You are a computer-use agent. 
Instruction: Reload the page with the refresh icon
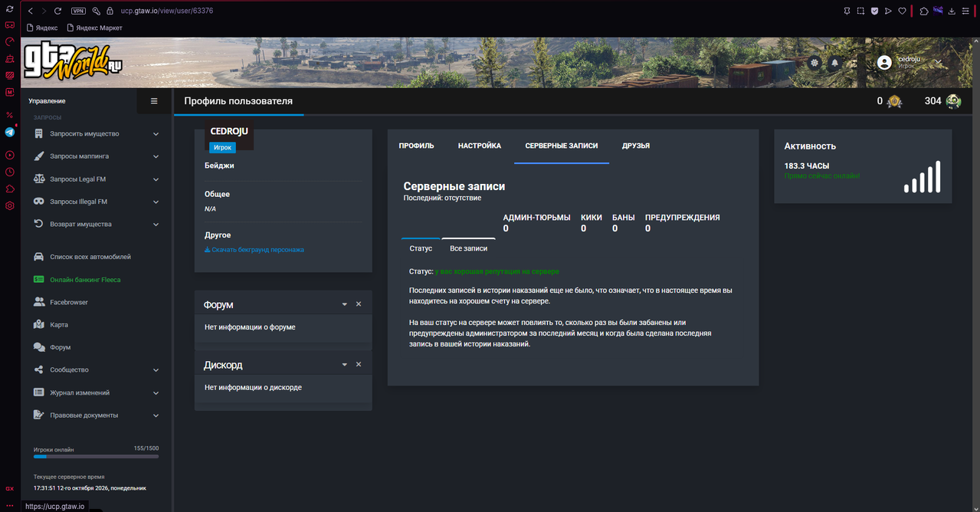(57, 11)
